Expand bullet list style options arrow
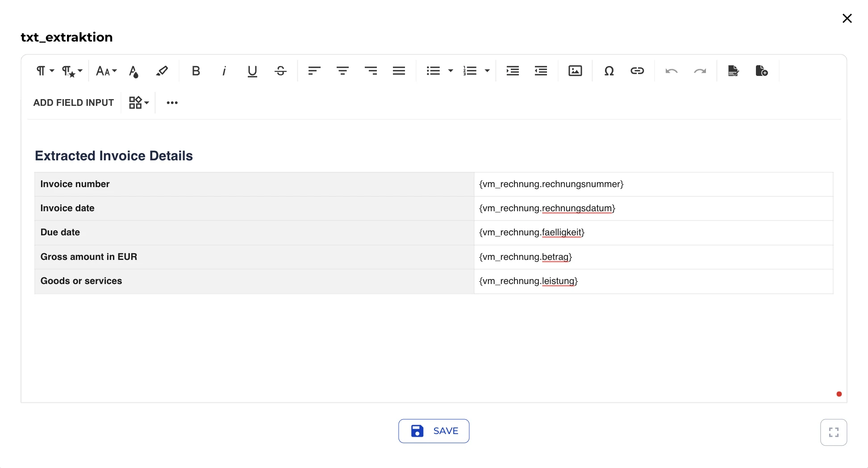The height and width of the screenshot is (468, 868). coord(451,71)
